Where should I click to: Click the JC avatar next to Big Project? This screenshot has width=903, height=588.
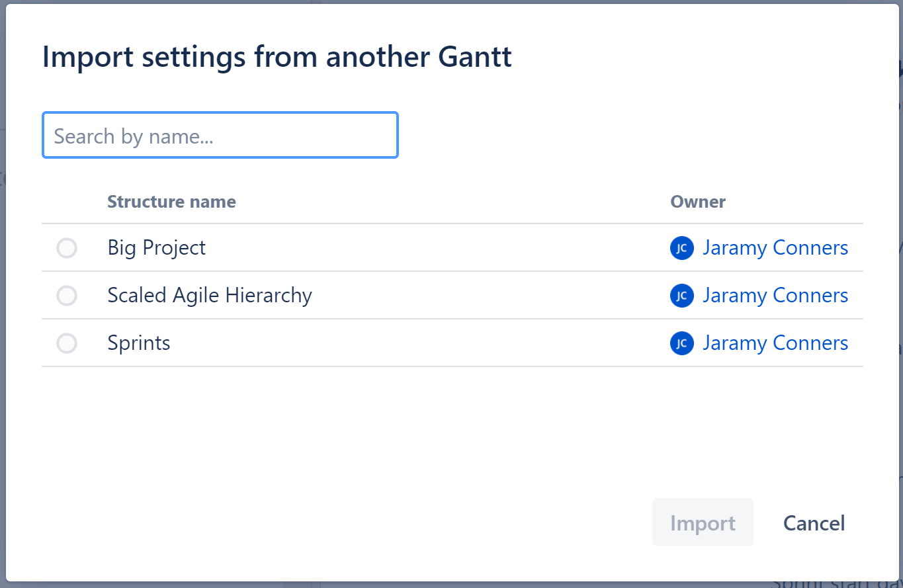coord(682,248)
